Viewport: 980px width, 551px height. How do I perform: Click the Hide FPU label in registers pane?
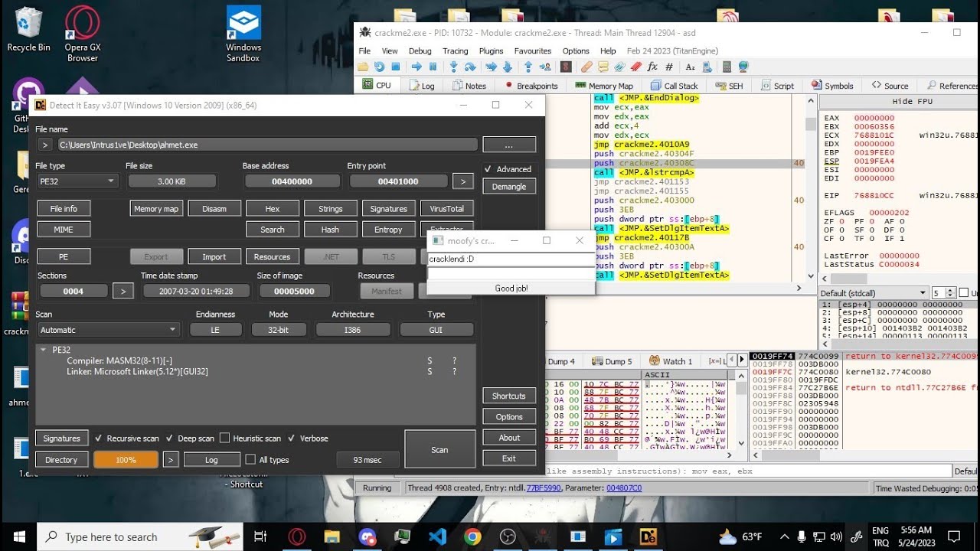pos(912,102)
